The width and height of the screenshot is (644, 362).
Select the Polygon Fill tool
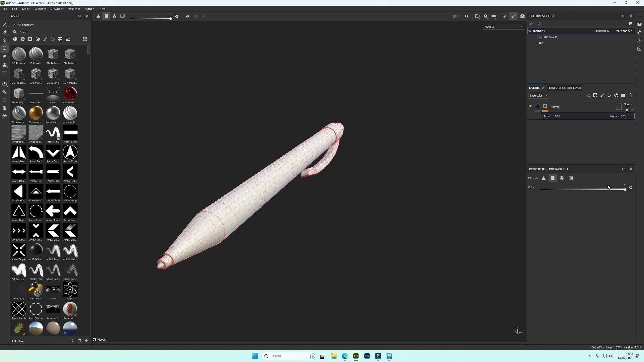(5, 48)
